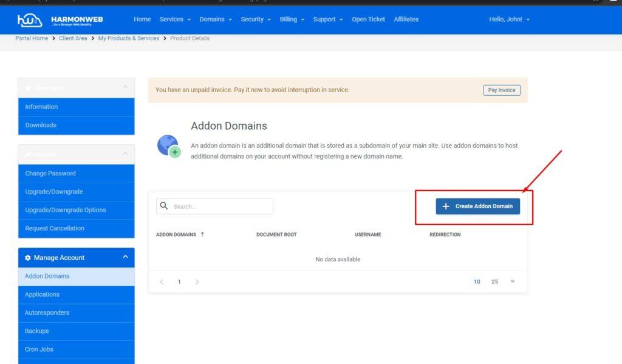Select the infinity rows-per-page option
This screenshot has height=364, width=622.
click(512, 281)
